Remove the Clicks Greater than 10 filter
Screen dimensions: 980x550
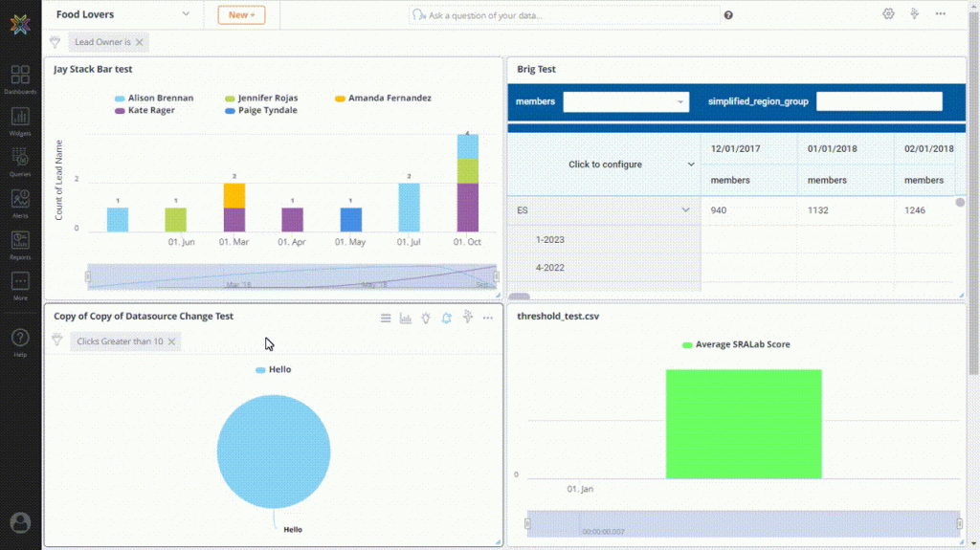tap(171, 341)
